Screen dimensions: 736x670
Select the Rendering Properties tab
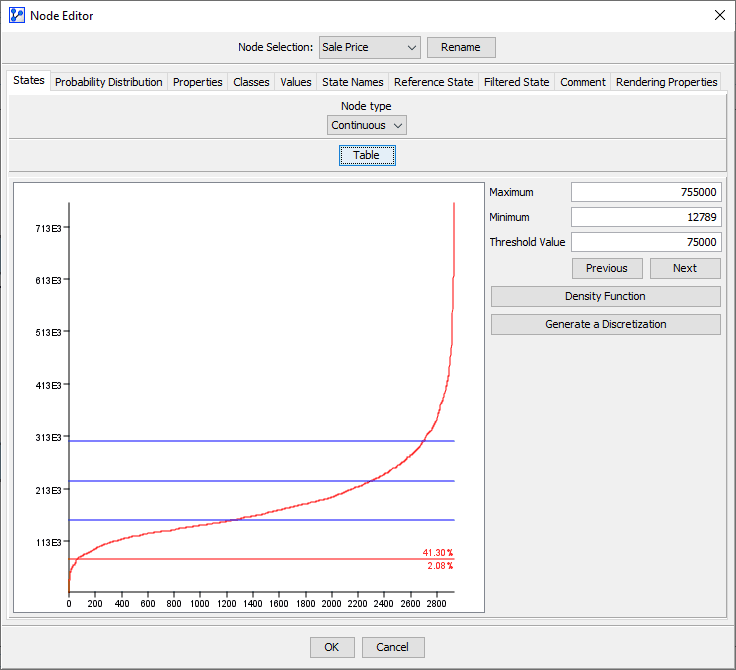tap(667, 82)
